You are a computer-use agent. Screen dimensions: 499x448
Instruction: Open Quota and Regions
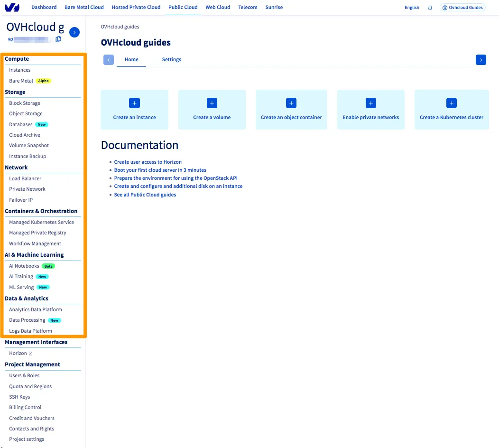[x=30, y=386]
